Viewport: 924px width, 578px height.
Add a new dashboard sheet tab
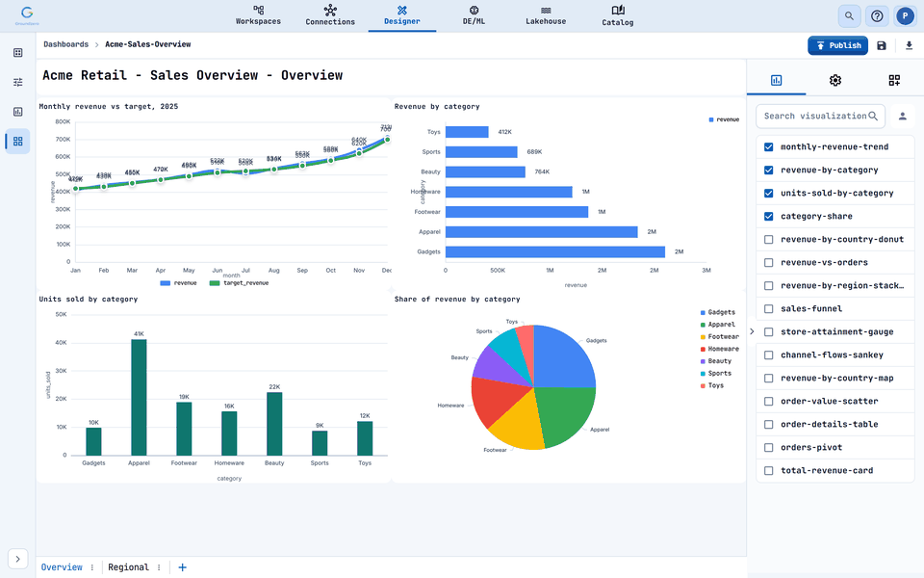[183, 567]
